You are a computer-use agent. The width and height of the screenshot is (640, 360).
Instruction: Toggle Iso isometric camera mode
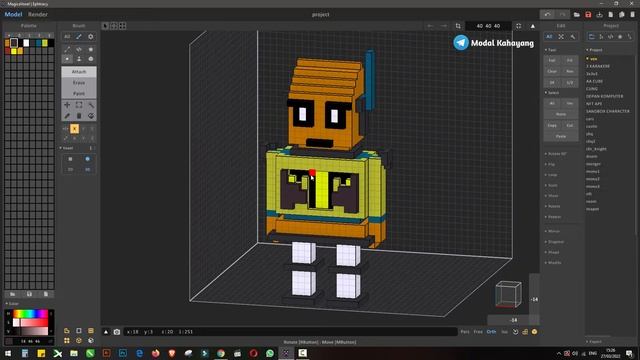click(x=504, y=332)
